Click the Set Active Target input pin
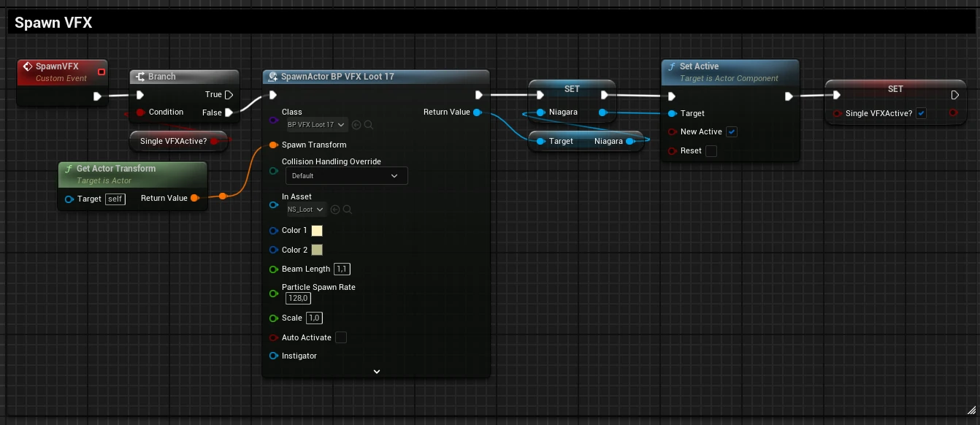This screenshot has width=980, height=425. click(672, 113)
